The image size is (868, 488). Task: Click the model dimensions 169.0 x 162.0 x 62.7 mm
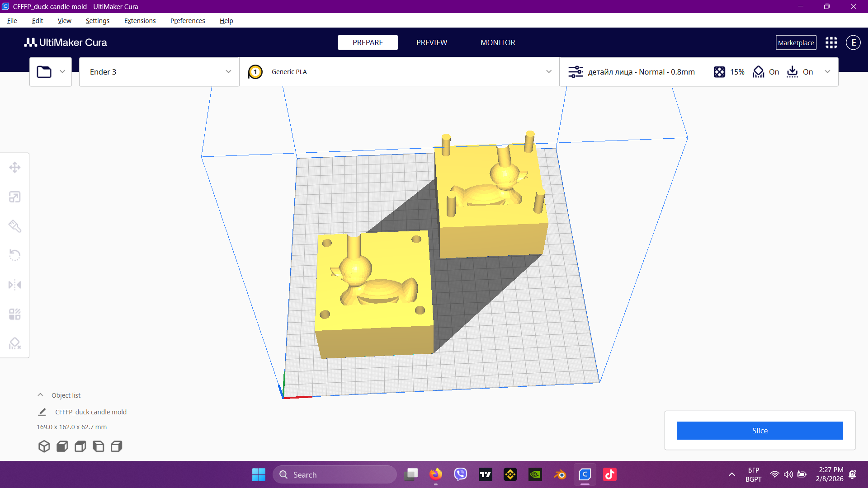coord(72,427)
